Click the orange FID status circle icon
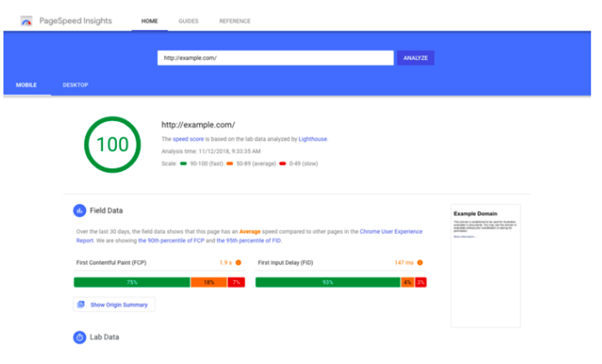Viewport: 602px width, 364px height. (x=420, y=263)
